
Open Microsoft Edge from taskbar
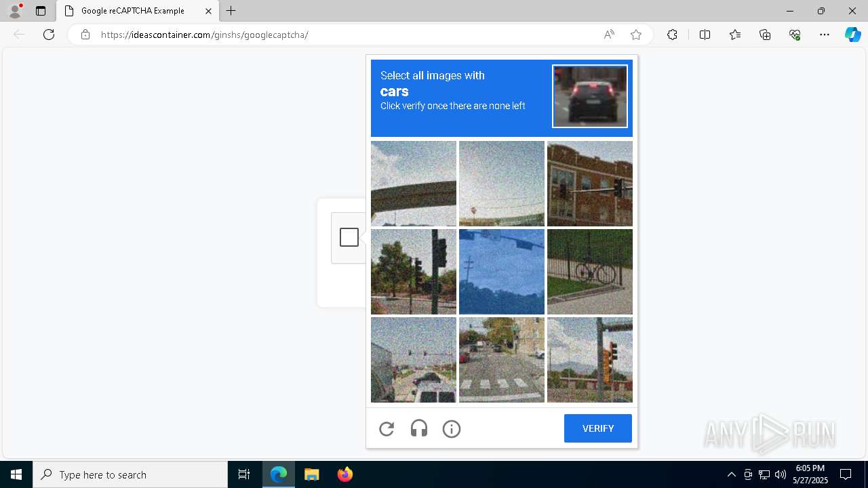279,474
